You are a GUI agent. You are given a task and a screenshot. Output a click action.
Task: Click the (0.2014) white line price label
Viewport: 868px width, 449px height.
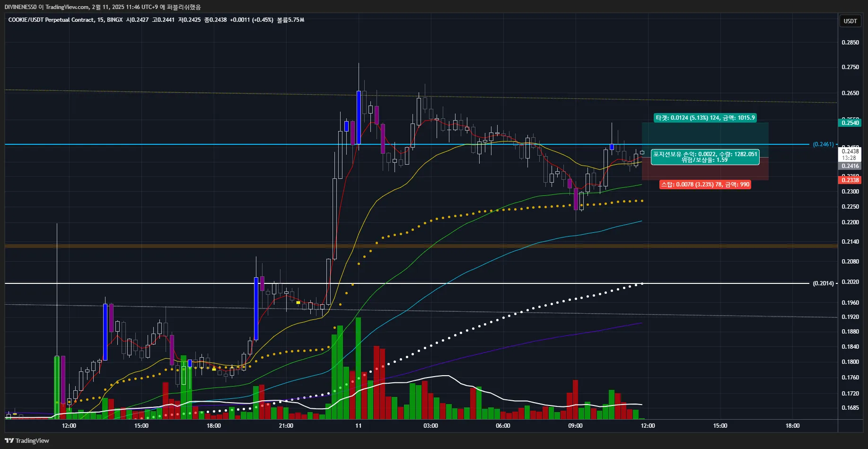pyautogui.click(x=823, y=283)
